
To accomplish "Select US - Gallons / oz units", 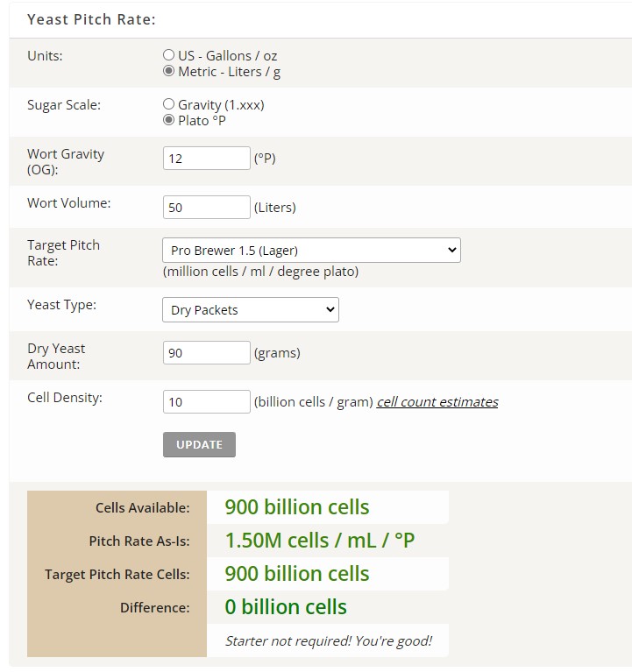I will 169,55.
